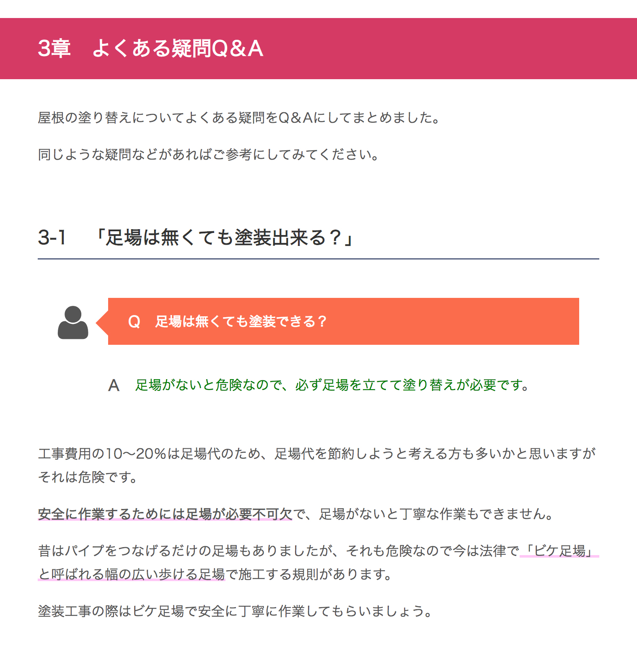Click the paragraph mentioning 10〜20% scaffolding cost
Screen dimensions: 637x672
[317, 465]
